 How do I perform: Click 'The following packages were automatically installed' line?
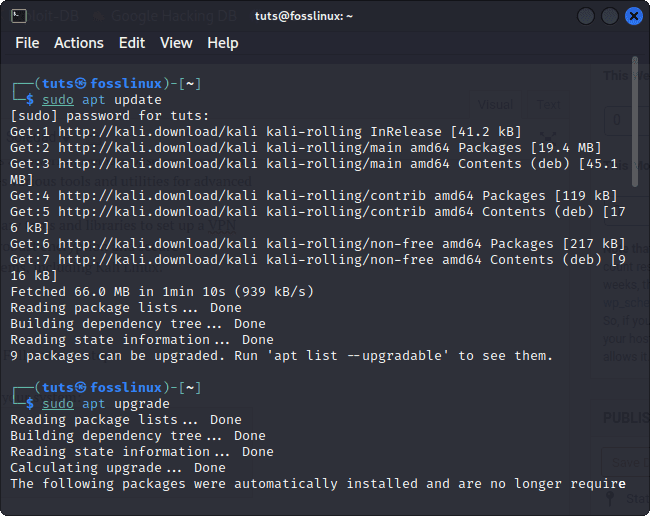318,484
